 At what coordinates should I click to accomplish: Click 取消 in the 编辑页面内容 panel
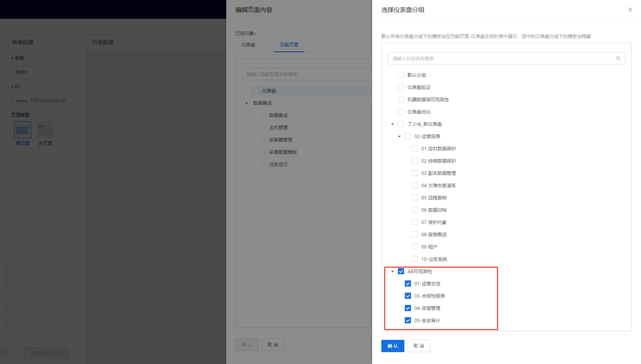[x=273, y=345]
